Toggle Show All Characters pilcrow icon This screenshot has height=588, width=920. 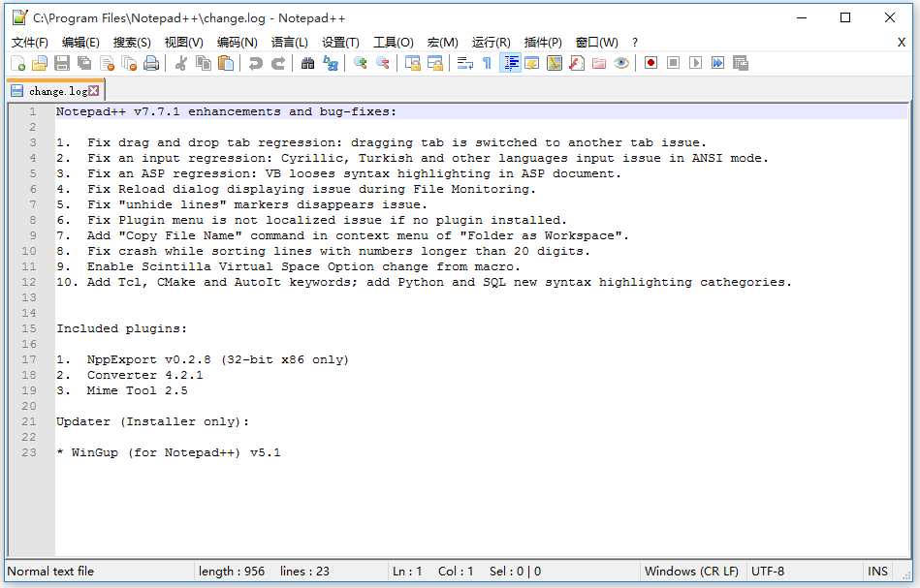487,63
